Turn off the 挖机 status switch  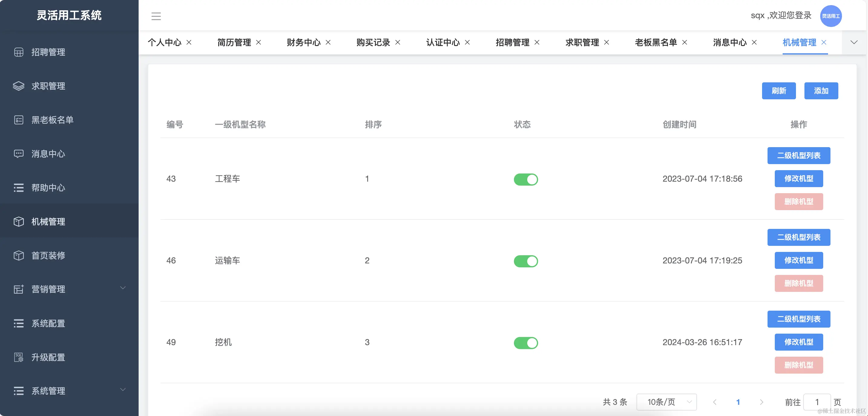pos(526,343)
